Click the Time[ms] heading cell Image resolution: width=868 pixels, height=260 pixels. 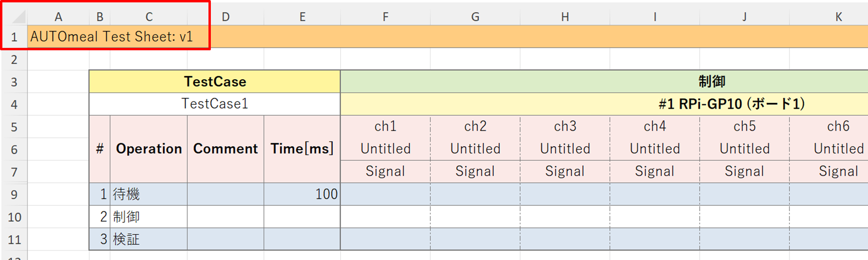pos(302,149)
